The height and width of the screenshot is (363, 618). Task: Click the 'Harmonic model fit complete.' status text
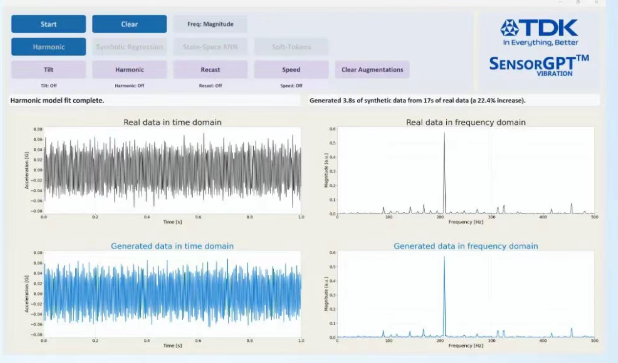pyautogui.click(x=57, y=101)
